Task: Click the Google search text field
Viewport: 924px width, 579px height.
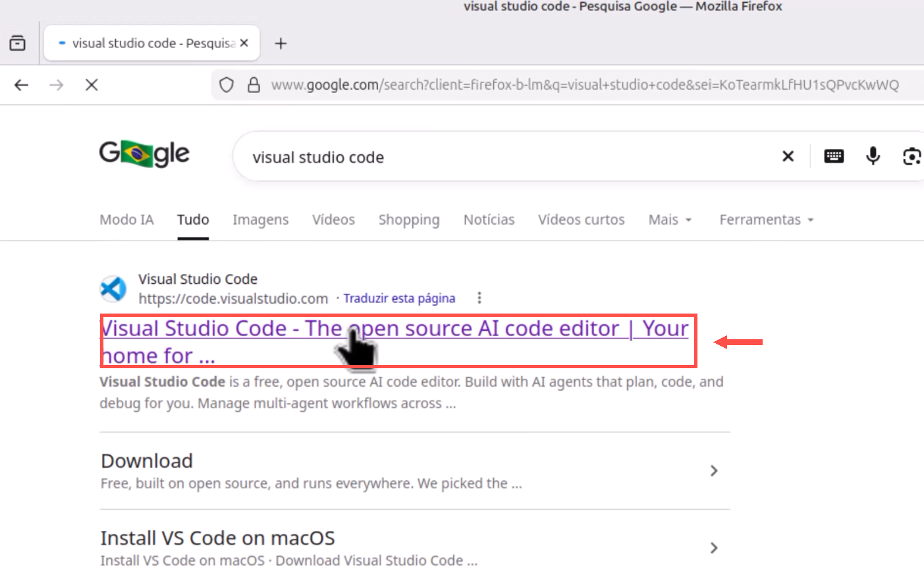Action: (x=507, y=157)
